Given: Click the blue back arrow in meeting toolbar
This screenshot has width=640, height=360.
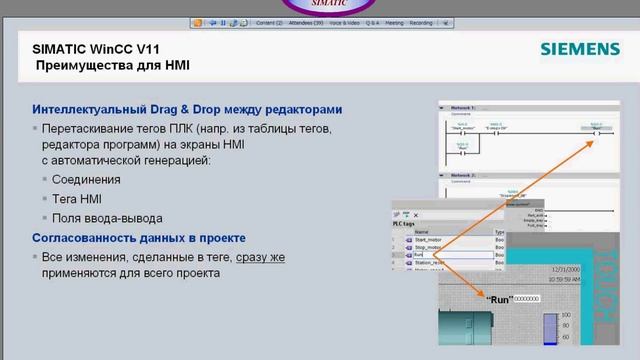Looking at the screenshot, I should 213,23.
